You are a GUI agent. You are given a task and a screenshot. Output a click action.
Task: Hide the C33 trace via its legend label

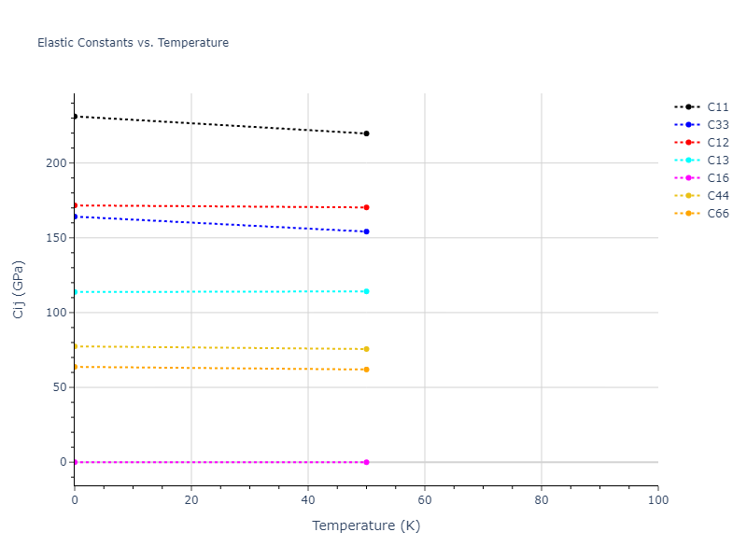(717, 125)
